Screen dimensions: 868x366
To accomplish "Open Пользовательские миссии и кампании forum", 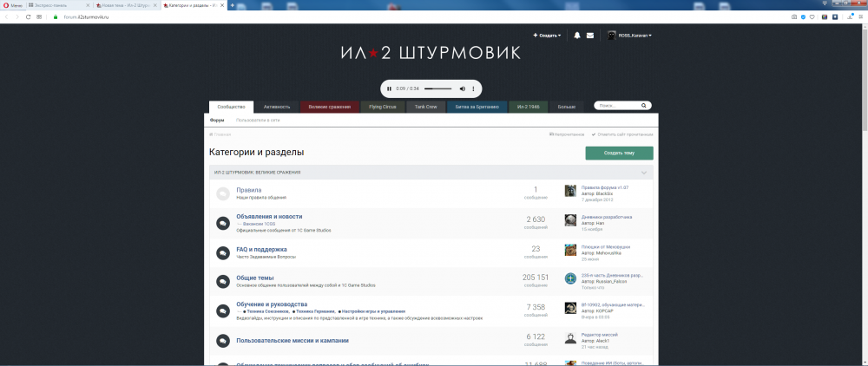I will [293, 341].
